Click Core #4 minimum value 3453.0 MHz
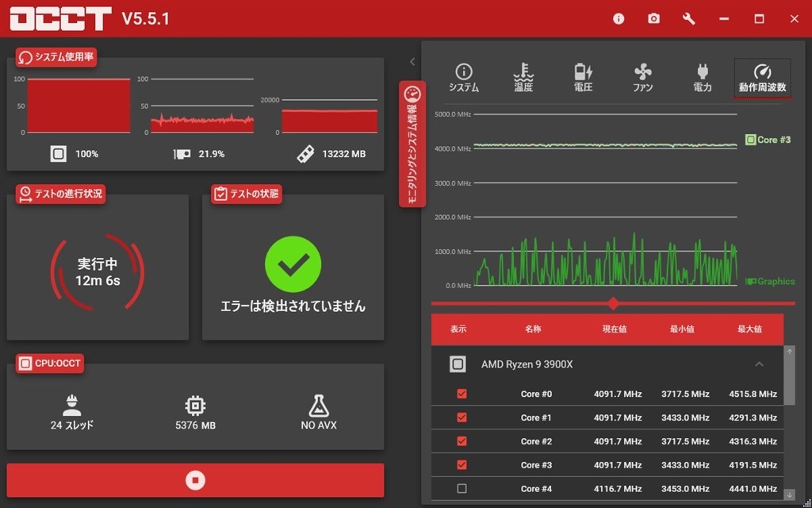This screenshot has width=812, height=508. (x=685, y=489)
